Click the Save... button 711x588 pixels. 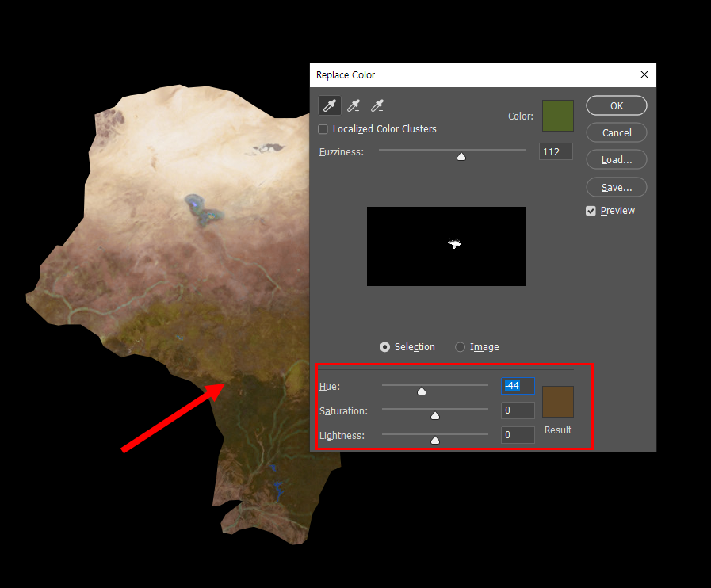pyautogui.click(x=616, y=187)
